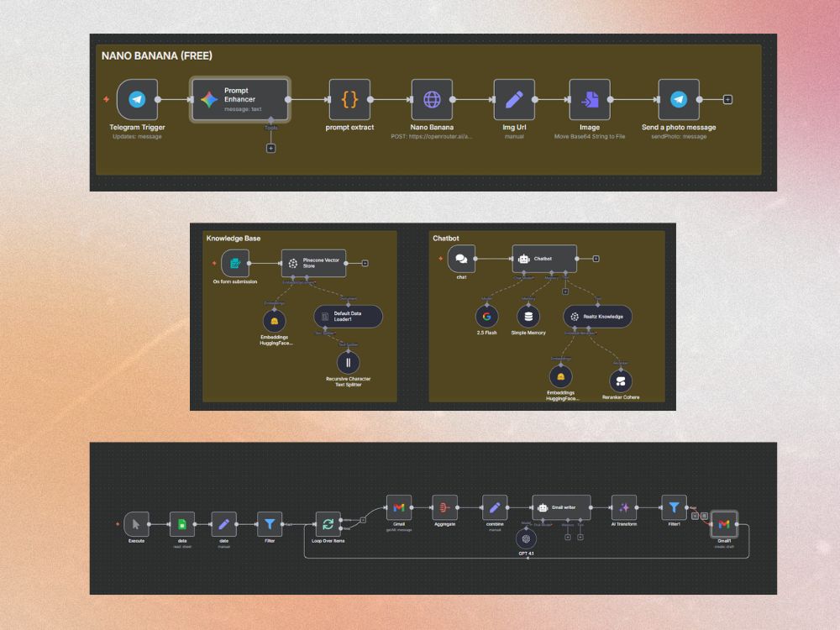This screenshot has height=630, width=840.
Task: Click the Gmail get message node
Action: (x=399, y=507)
